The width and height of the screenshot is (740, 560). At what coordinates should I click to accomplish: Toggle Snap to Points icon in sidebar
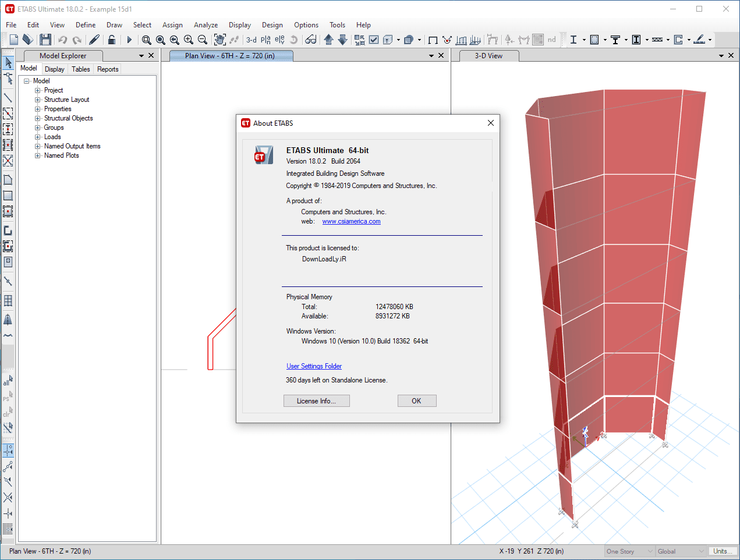tap(8, 451)
